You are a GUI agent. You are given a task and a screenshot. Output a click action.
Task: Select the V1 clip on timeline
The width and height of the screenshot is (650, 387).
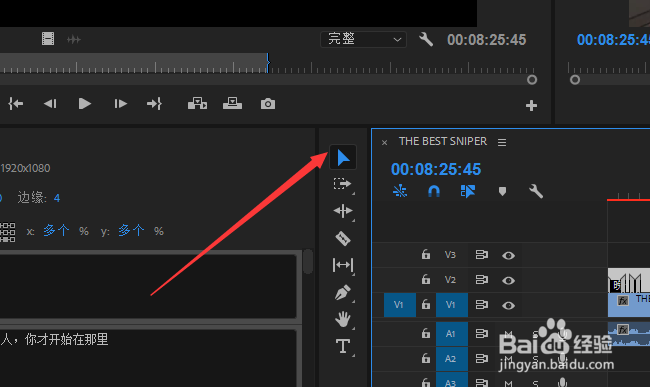point(629,305)
